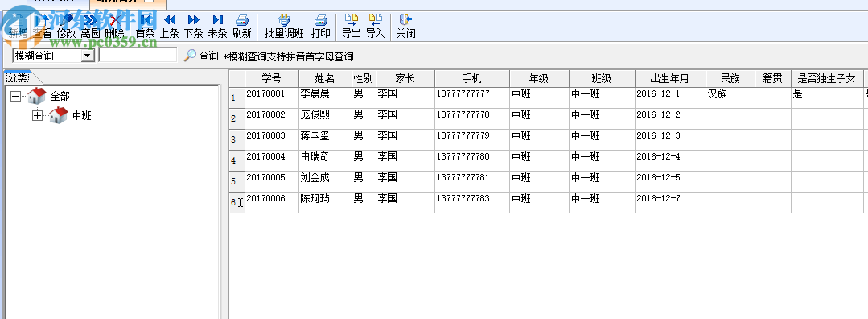Select 中班 in the category tree
Image resolution: width=868 pixels, height=319 pixels.
(82, 115)
